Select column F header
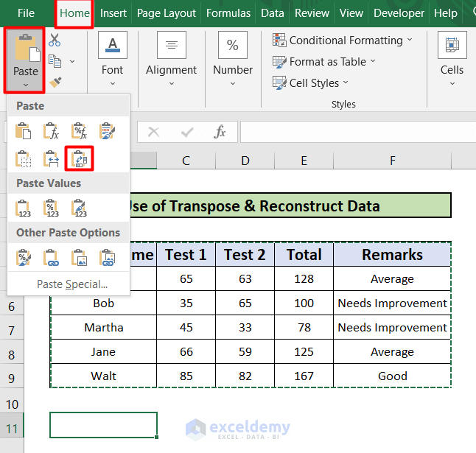Image resolution: width=476 pixels, height=453 pixels. pos(393,161)
